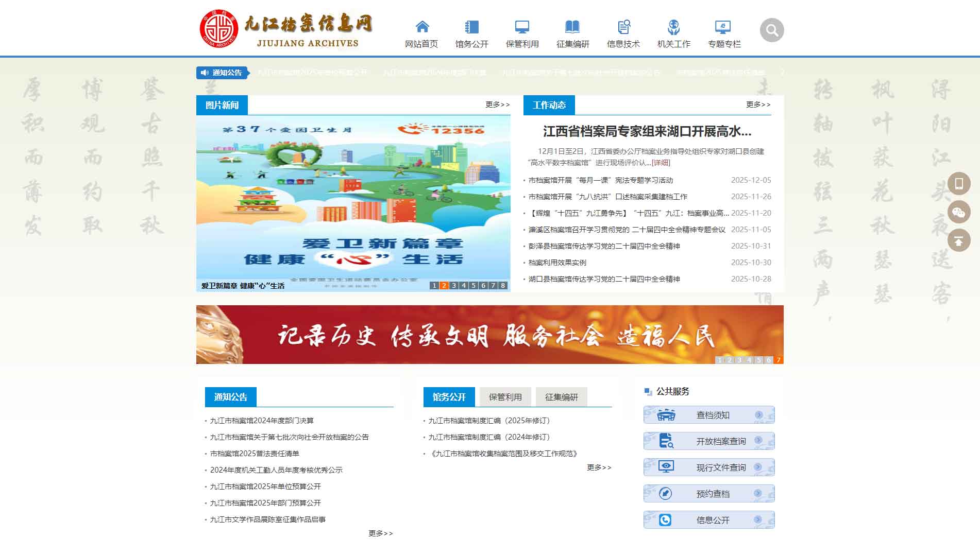Open 更多>> under 馆务公开 tab list
980x556 pixels.
(x=599, y=467)
